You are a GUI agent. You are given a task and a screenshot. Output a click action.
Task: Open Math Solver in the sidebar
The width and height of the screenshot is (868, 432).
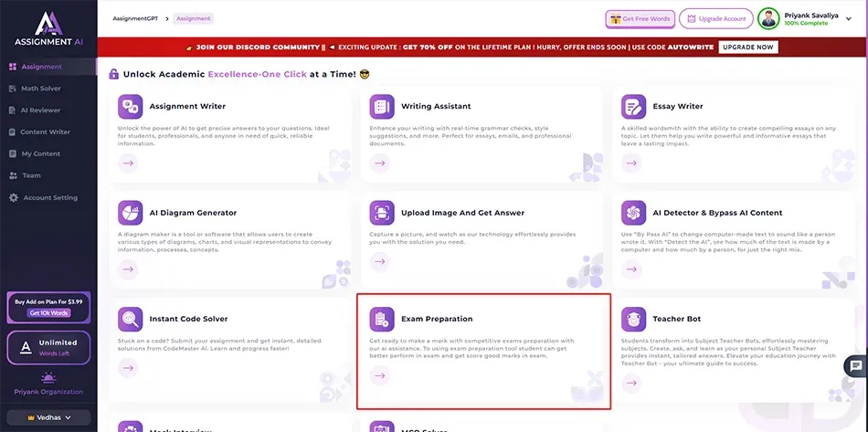tap(41, 89)
